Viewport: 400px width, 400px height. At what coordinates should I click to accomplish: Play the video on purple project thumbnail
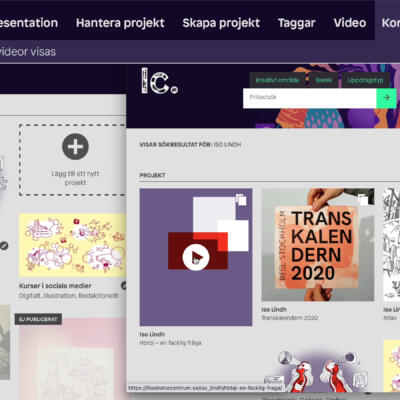196,257
